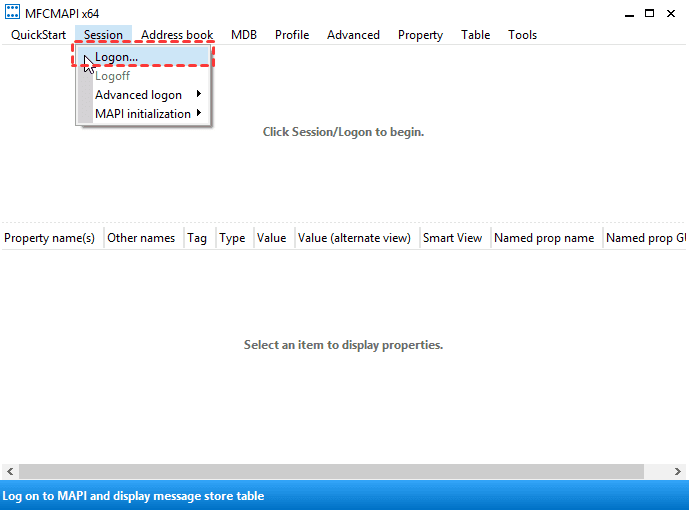
Task: Click the right arrow of horizontal scrollbar
Action: tap(680, 471)
